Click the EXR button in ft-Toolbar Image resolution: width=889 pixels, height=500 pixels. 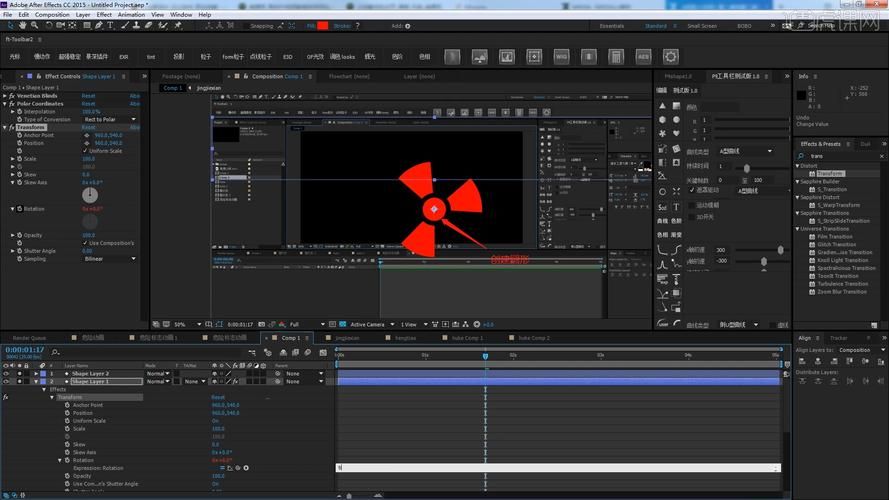[x=124, y=57]
